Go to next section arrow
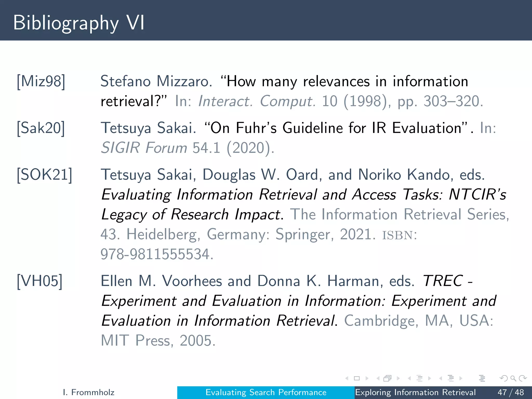The height and width of the screenshot is (399, 532). [461, 378]
